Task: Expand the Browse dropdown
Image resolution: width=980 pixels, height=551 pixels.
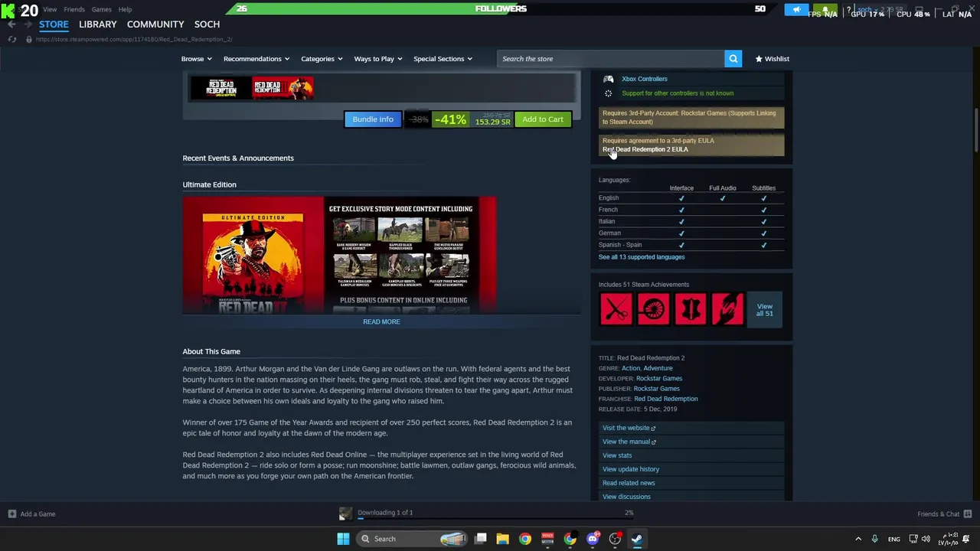Action: (x=196, y=59)
